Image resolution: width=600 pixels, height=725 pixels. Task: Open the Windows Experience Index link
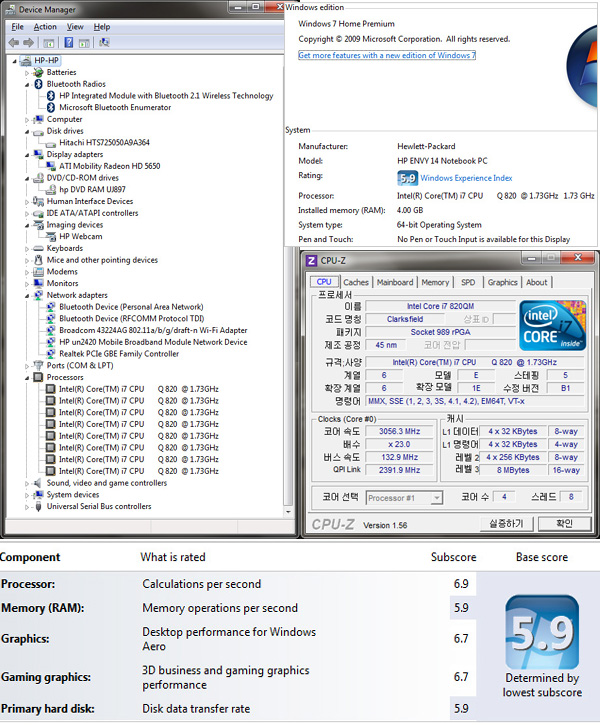tap(466, 178)
